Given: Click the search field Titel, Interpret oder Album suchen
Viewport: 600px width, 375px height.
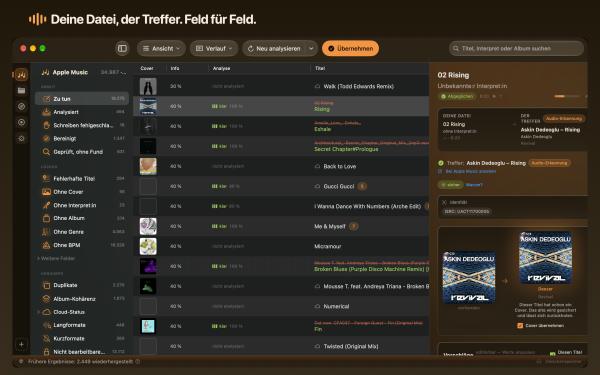Looking at the screenshot, I should click(517, 49).
